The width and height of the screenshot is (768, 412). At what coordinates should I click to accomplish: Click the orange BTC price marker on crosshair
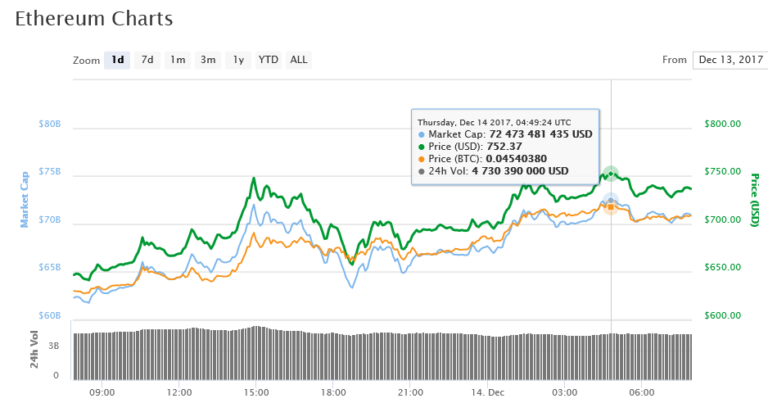coord(611,207)
